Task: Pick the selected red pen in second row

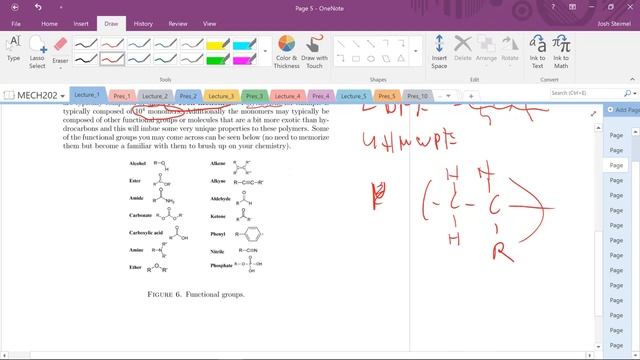Action: point(112,59)
